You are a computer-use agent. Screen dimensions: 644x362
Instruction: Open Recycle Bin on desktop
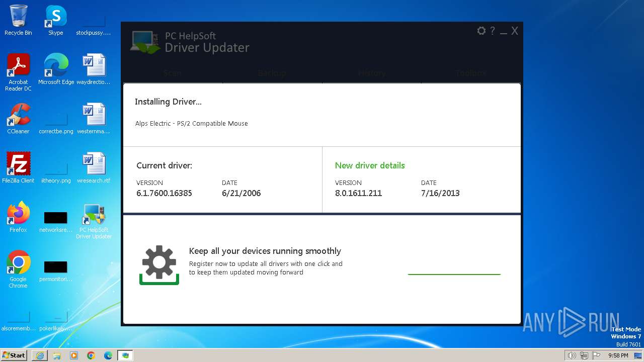coord(18,20)
